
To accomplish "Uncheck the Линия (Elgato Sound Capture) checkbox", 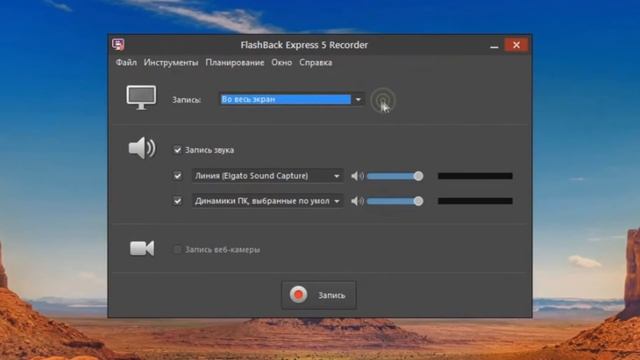I will (x=177, y=176).
